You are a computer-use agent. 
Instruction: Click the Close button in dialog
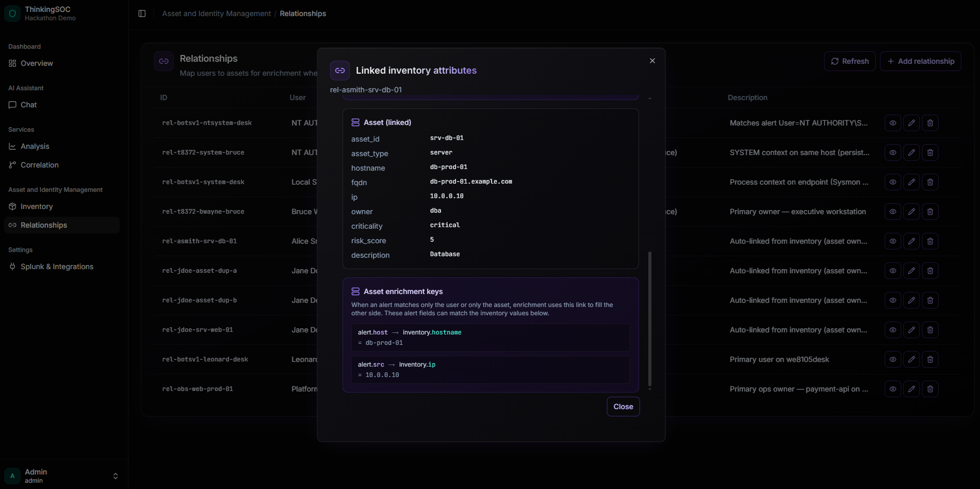pyautogui.click(x=623, y=407)
